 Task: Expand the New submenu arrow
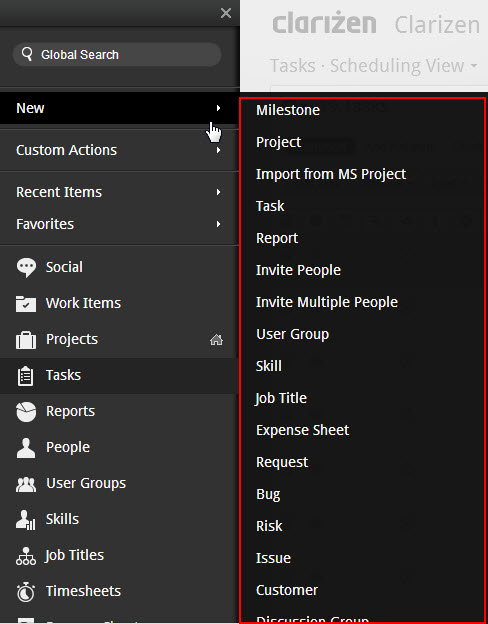tap(218, 108)
